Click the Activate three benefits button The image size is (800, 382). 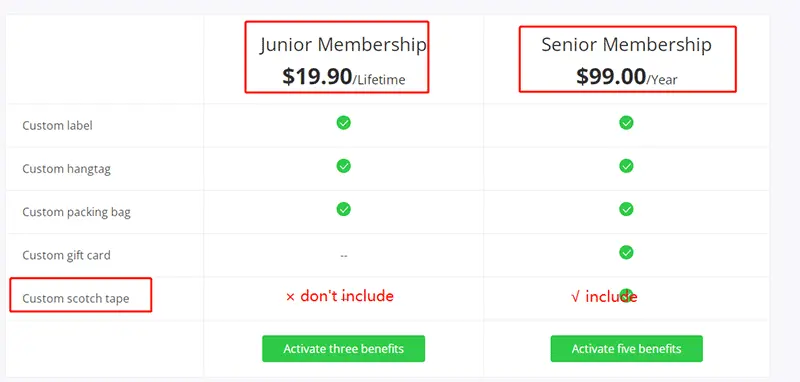tap(343, 349)
